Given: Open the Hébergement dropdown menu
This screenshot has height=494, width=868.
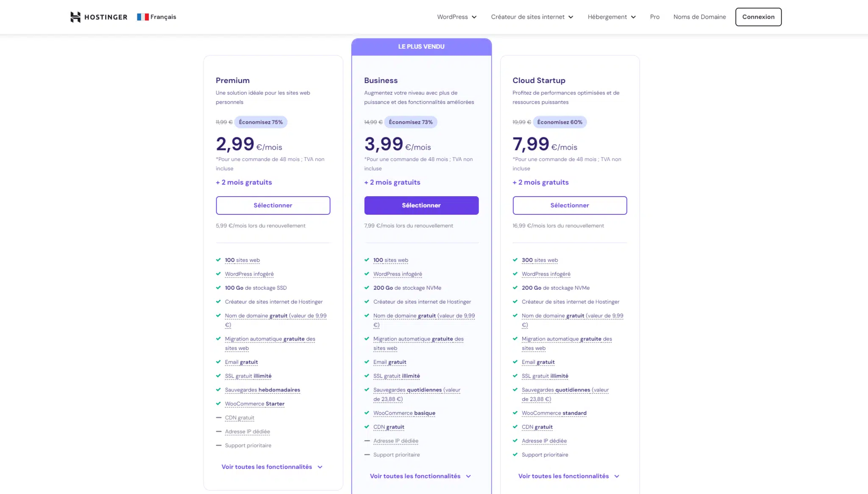Looking at the screenshot, I should (x=612, y=17).
